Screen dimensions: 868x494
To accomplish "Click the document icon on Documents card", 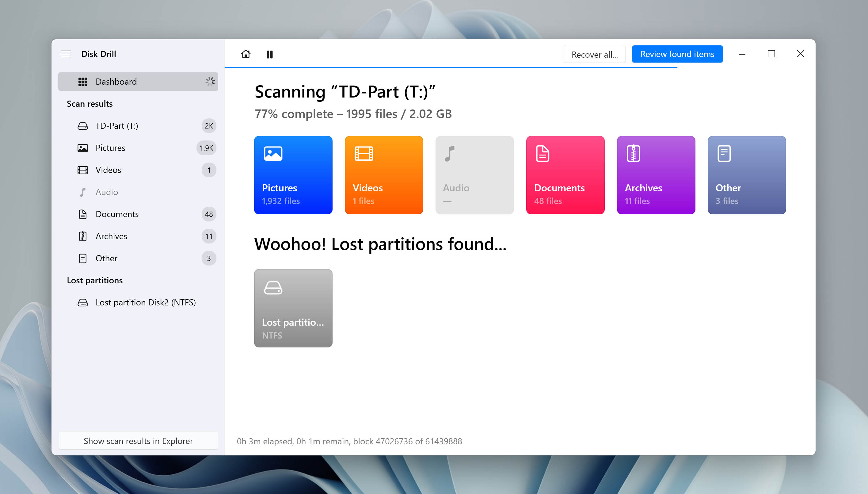I will tap(542, 154).
